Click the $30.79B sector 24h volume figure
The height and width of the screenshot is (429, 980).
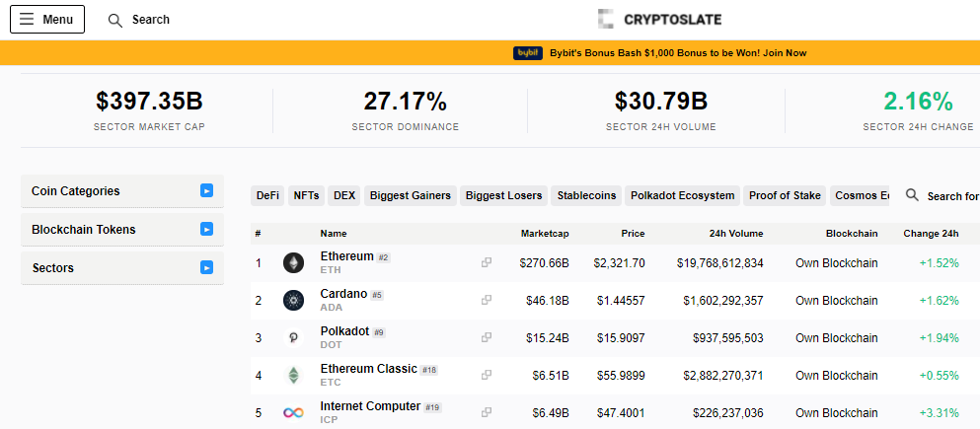click(661, 102)
